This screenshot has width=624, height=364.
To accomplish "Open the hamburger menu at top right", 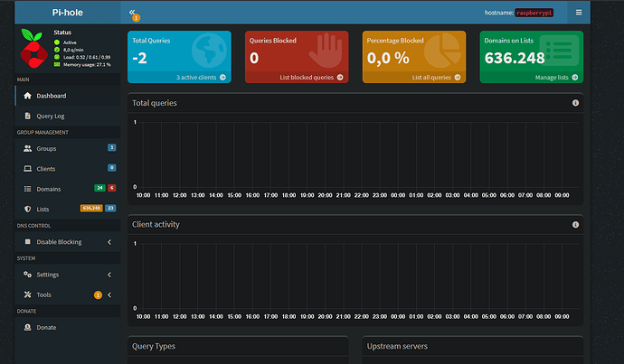I will click(579, 13).
